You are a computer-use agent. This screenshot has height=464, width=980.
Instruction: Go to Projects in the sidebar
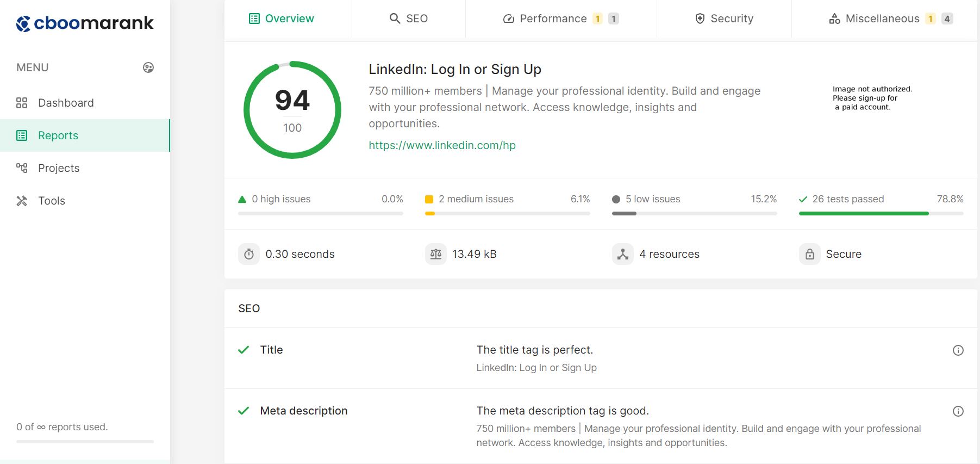85,168
